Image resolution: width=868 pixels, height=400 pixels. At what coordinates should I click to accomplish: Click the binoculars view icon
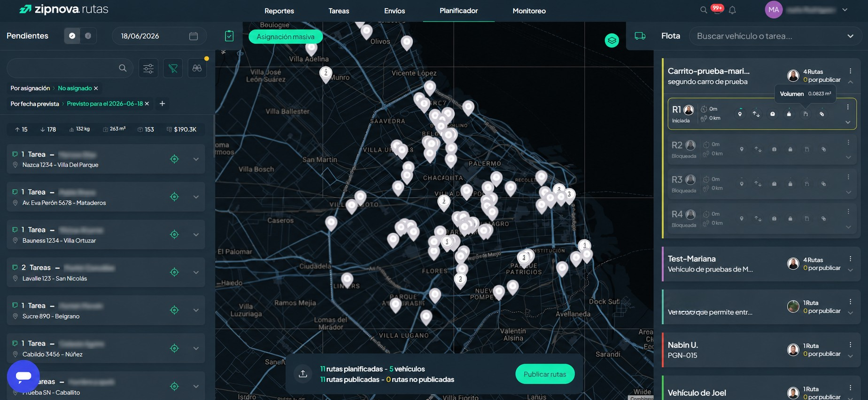click(197, 69)
